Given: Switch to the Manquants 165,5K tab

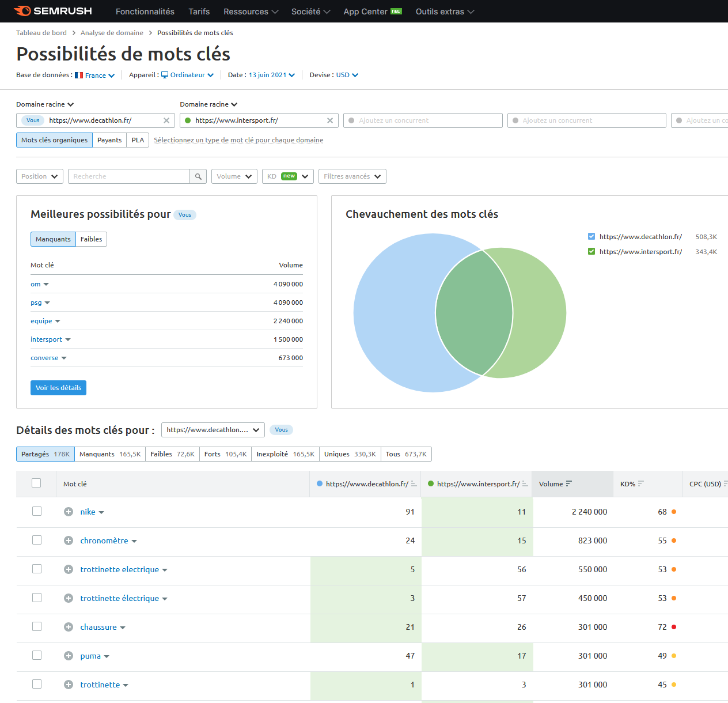Looking at the screenshot, I should click(x=110, y=454).
